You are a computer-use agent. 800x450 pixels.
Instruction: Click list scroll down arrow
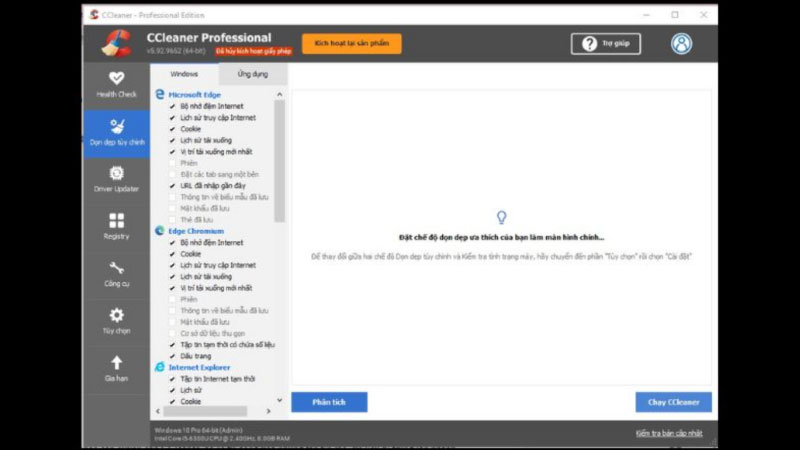click(279, 401)
